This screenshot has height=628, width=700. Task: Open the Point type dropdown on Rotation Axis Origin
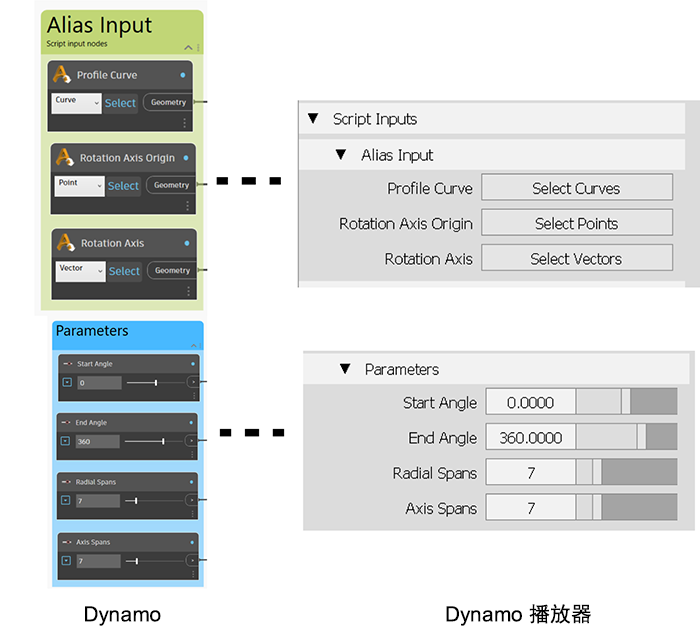point(79,186)
